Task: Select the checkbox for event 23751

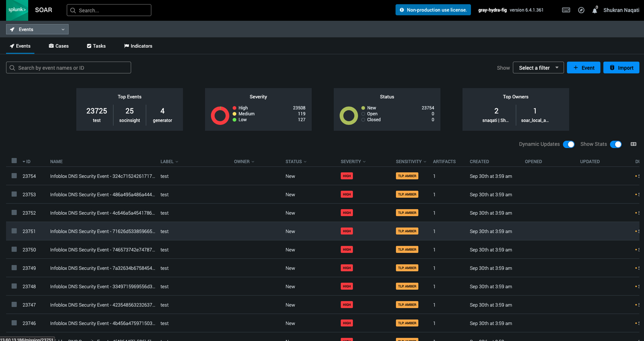Action: coord(14,231)
